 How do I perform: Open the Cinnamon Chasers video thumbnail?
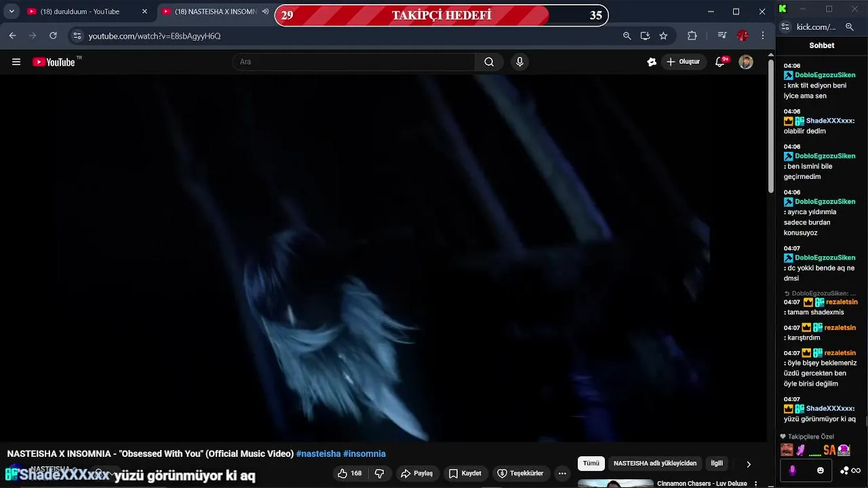click(615, 484)
